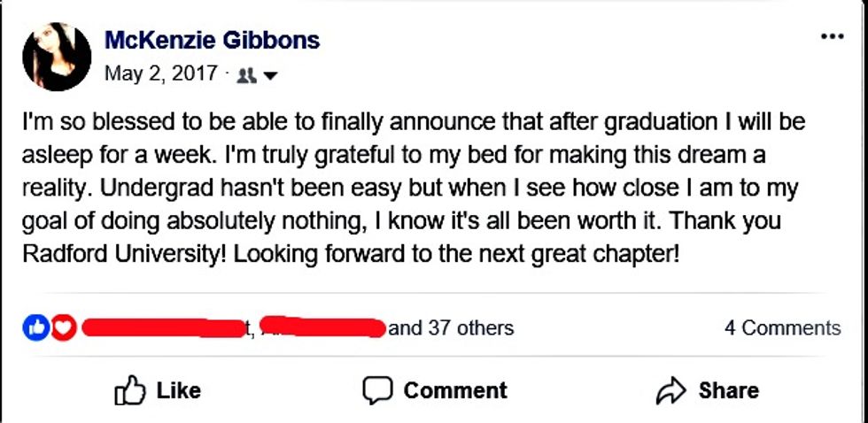View the 4 Comments on the post
The height and width of the screenshot is (423, 868).
782,328
